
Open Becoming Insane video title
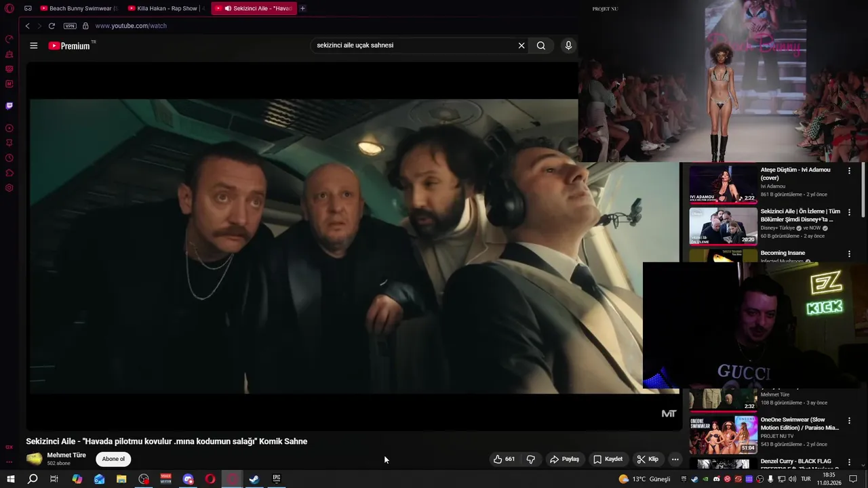(783, 253)
